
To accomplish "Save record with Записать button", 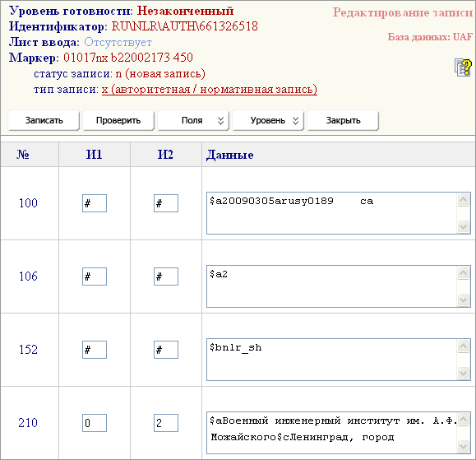I will click(x=44, y=121).
